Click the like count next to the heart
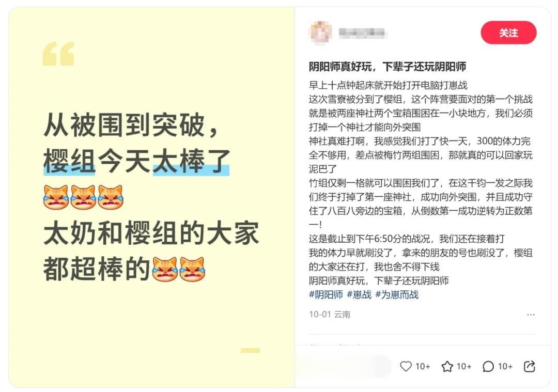The width and height of the screenshot is (558, 392). [423, 366]
